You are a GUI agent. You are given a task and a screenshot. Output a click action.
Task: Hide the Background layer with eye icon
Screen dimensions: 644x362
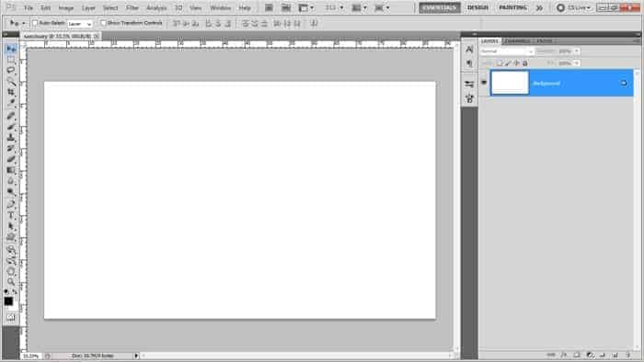(x=484, y=83)
